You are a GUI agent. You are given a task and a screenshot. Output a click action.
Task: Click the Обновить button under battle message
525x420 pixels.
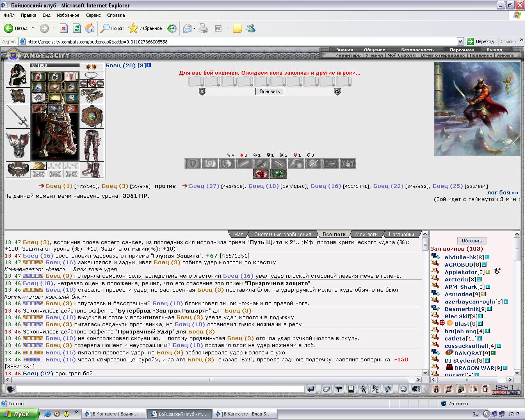point(269,91)
